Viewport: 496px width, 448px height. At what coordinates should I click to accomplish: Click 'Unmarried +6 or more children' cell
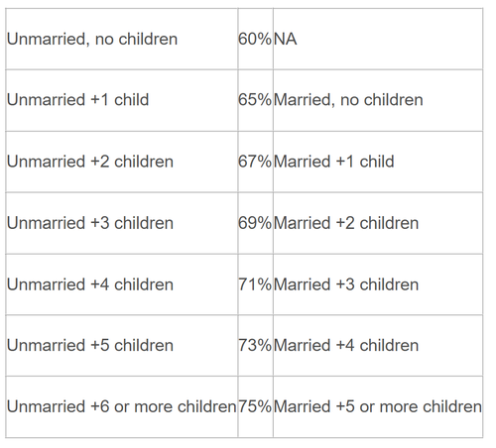(x=122, y=406)
